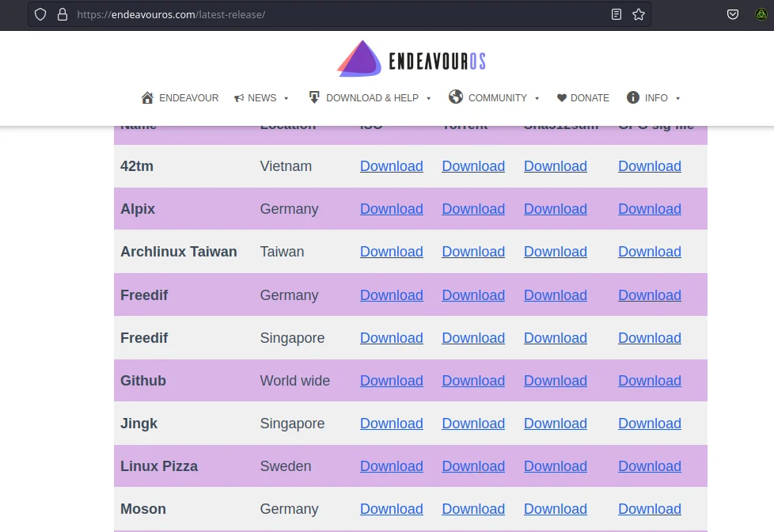Toggle reader view icon in address bar

pos(616,14)
